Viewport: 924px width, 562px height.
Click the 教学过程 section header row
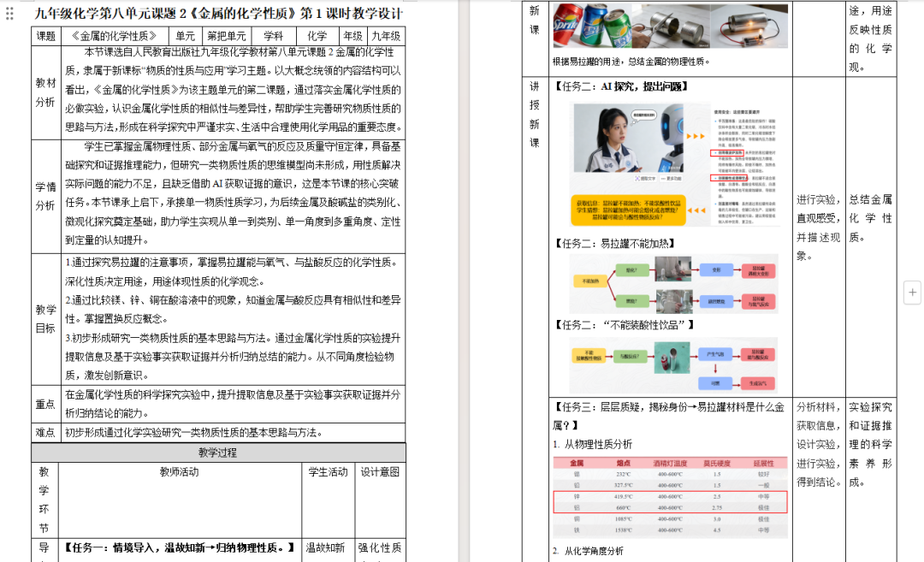[x=217, y=453]
